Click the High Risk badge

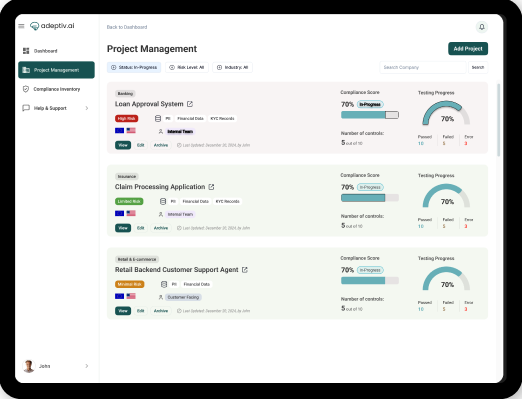tap(127, 118)
